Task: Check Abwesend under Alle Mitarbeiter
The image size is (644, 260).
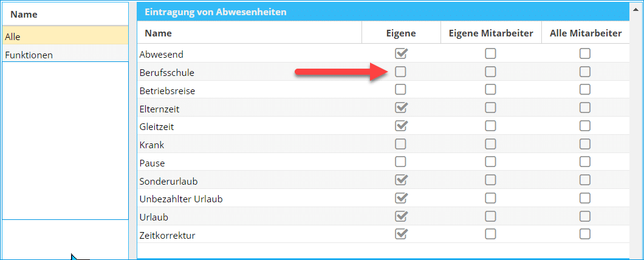Action: coord(584,53)
